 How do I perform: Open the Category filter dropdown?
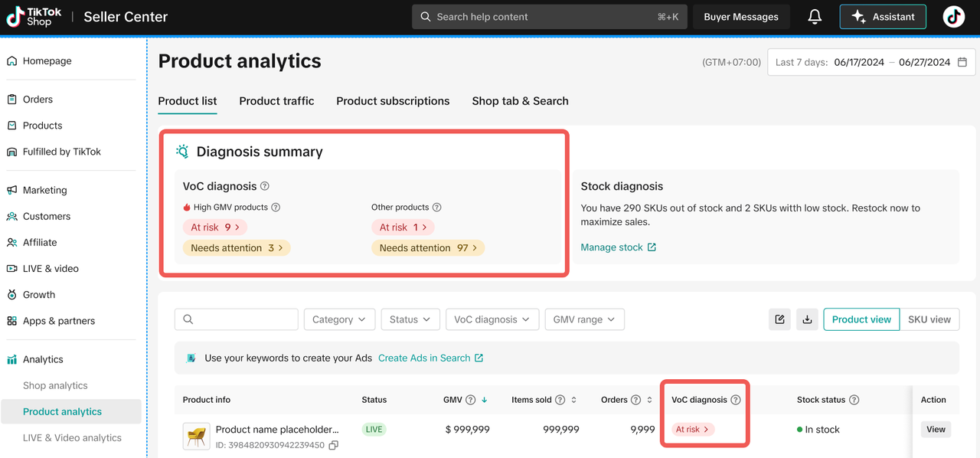[x=339, y=319]
